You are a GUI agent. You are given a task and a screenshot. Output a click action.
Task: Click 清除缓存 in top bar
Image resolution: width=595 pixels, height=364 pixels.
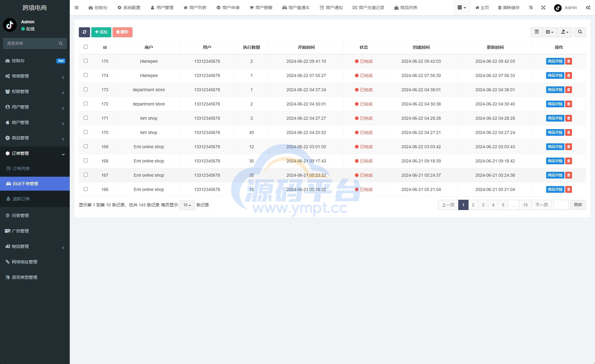(x=509, y=8)
